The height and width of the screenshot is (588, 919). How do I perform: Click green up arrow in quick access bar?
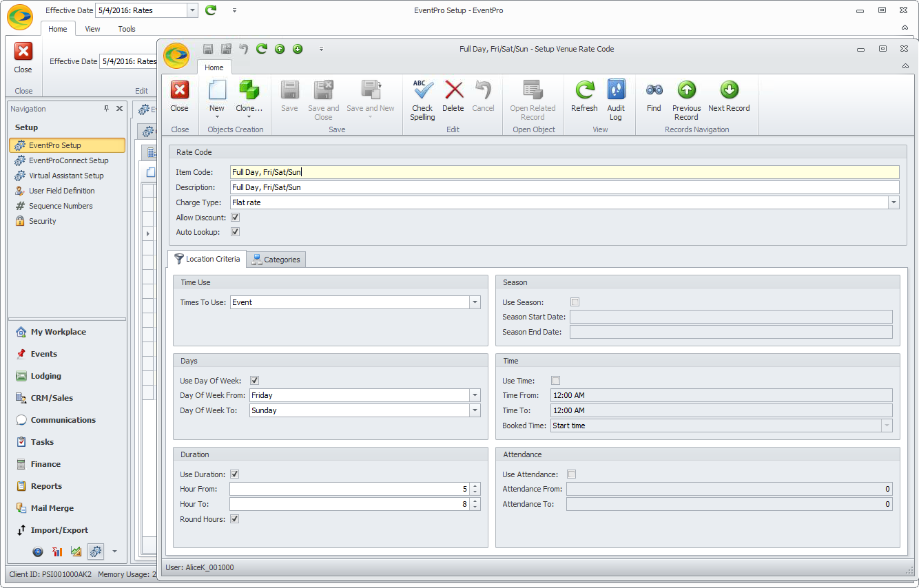(280, 49)
